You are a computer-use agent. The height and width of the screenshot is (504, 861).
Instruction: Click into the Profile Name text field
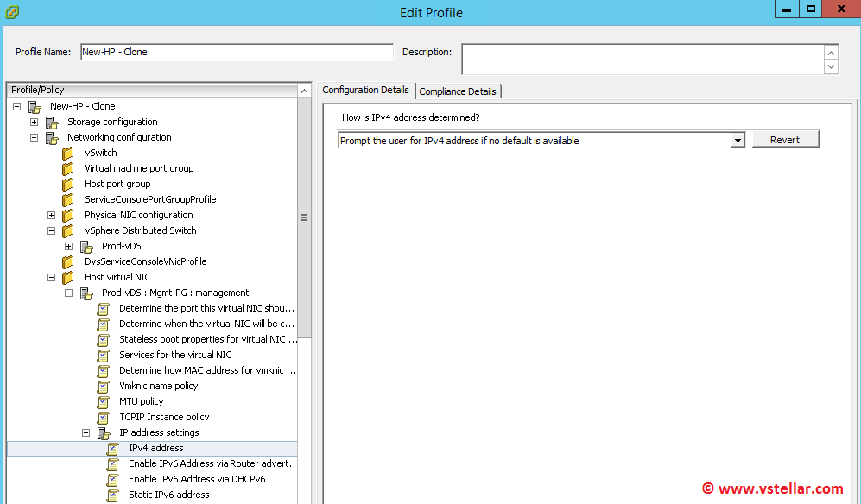(237, 52)
